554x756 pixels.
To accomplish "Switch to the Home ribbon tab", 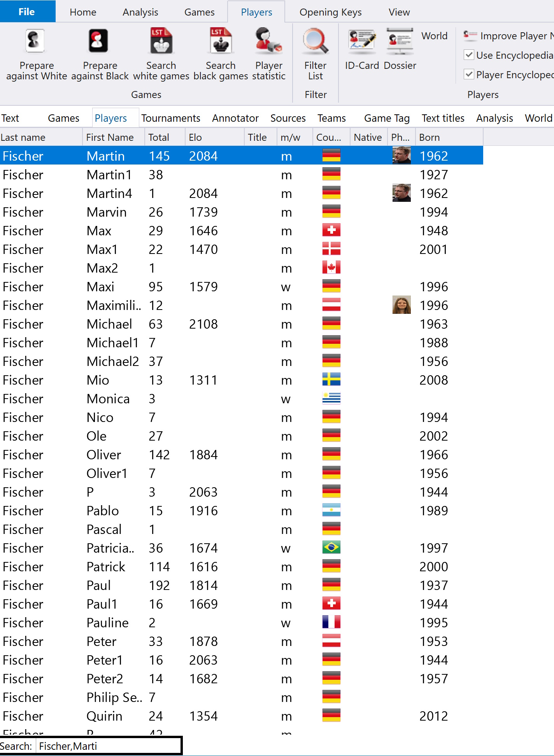I will pos(83,12).
